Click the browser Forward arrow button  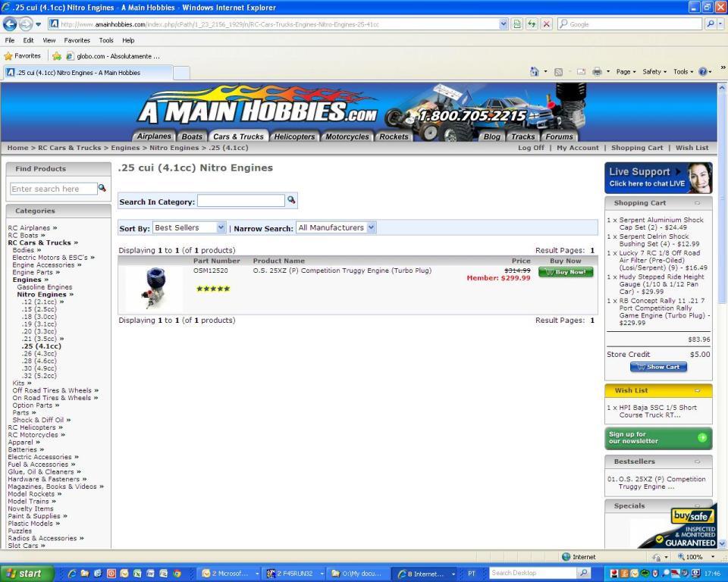(26, 23)
